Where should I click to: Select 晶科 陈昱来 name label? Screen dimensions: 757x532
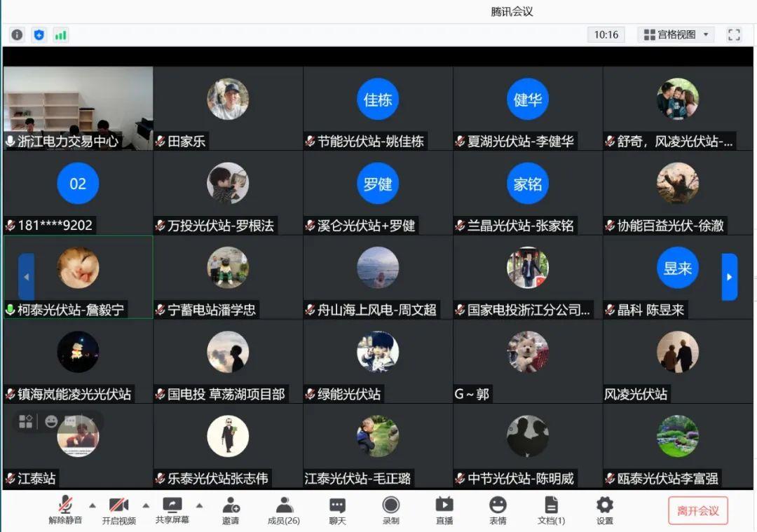click(650, 310)
